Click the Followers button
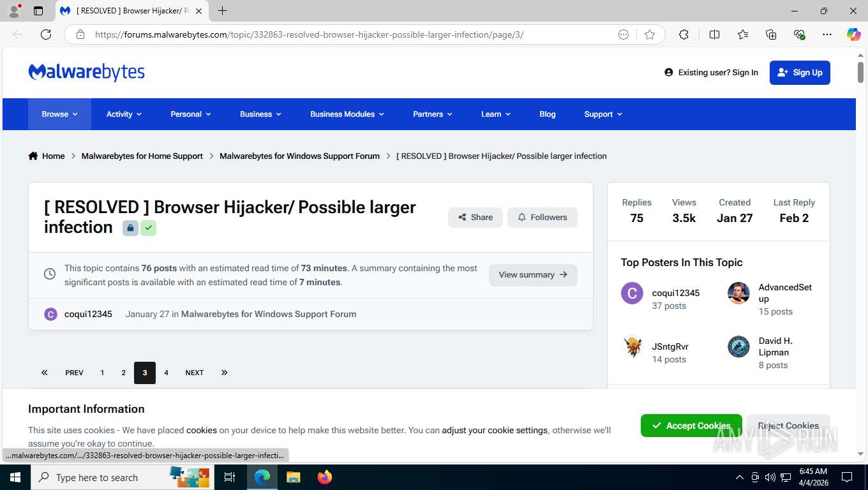This screenshot has width=868, height=490. (x=542, y=218)
